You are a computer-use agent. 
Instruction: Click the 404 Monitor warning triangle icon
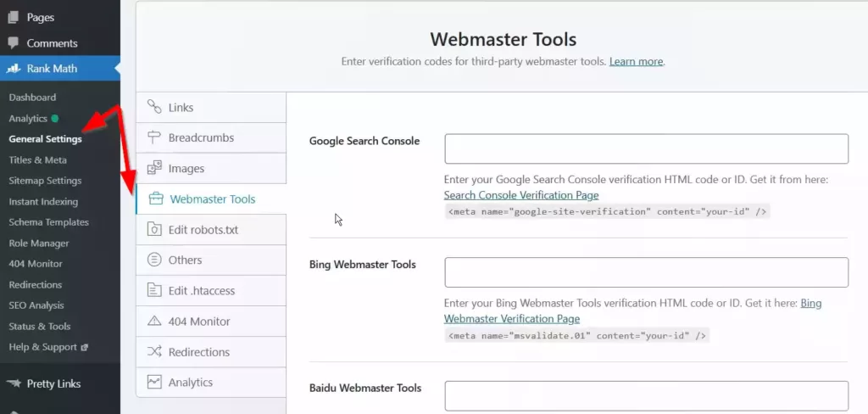coord(154,321)
